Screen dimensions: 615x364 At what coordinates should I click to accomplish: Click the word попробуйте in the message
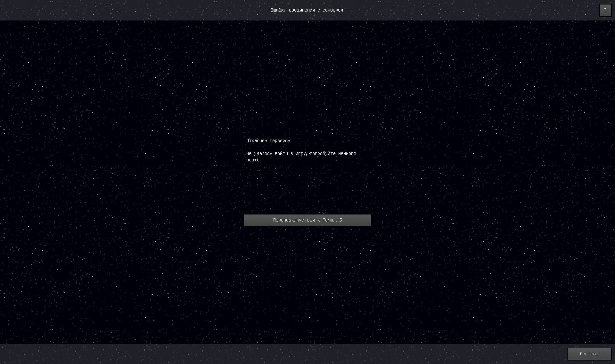pos(323,154)
